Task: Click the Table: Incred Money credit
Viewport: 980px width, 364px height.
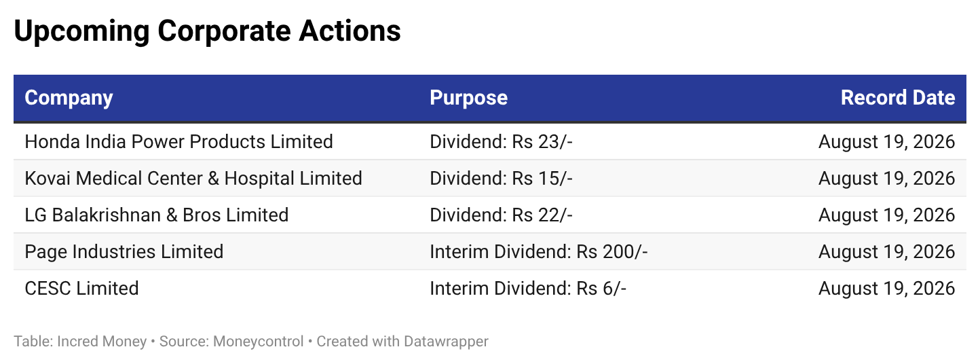Action: [80, 342]
